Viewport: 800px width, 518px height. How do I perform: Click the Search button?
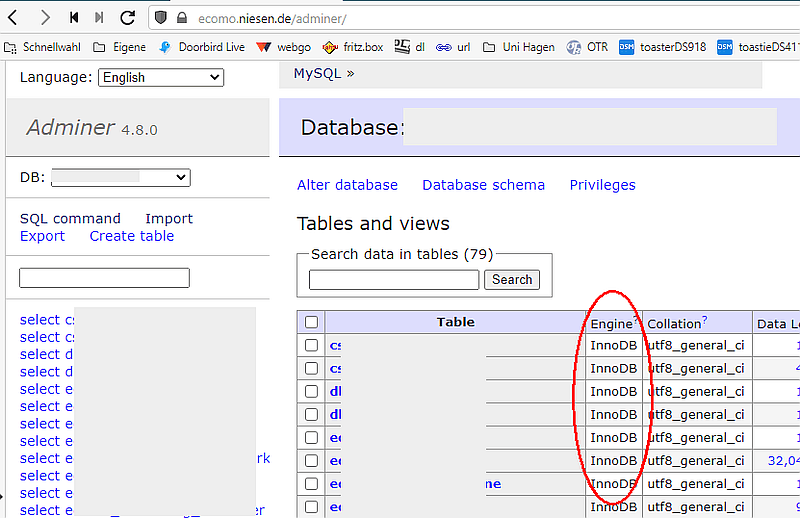[x=512, y=280]
